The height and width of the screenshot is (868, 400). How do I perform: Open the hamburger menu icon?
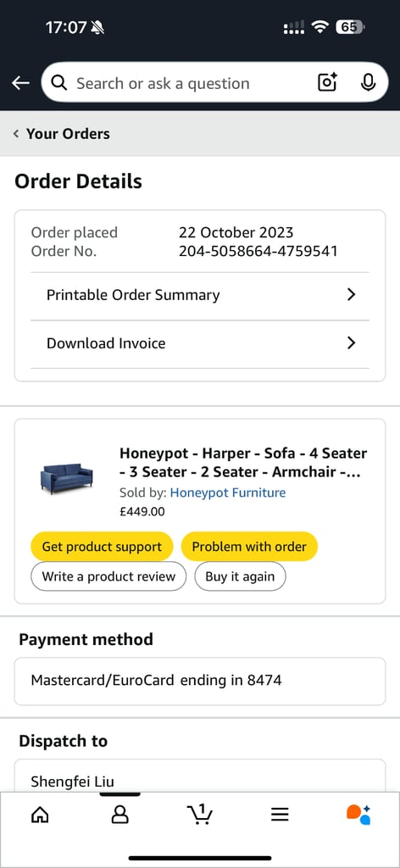[280, 814]
